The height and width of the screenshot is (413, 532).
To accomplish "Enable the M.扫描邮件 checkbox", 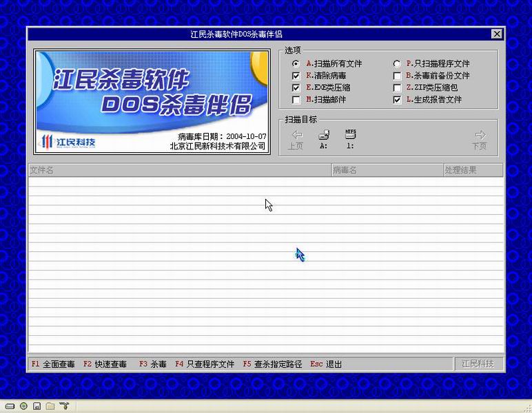I will pos(296,100).
